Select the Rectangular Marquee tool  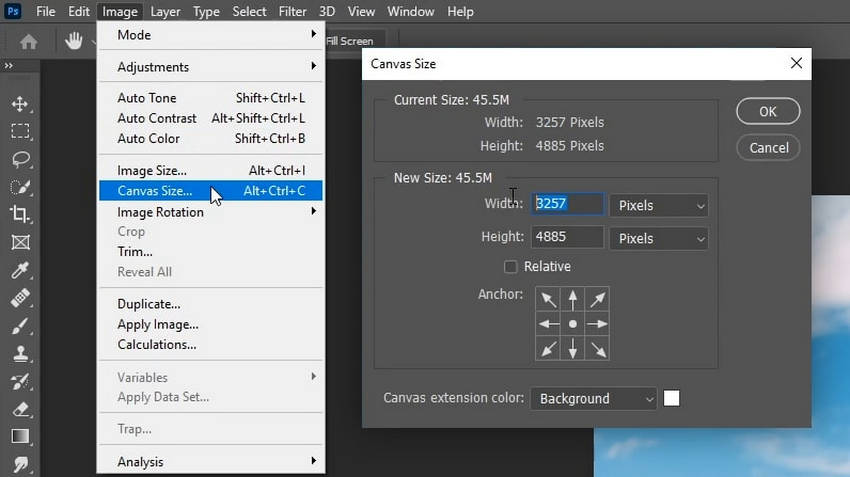click(20, 131)
